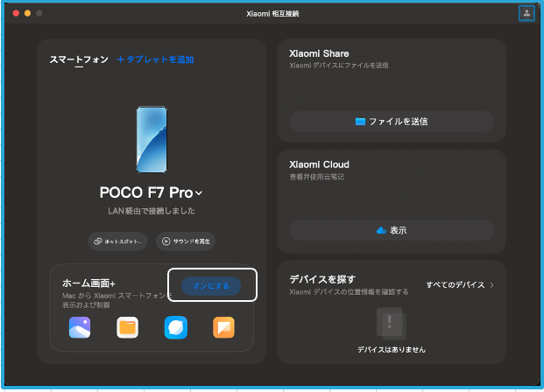
Task: Expand the POCO F7 Pro device dropdown
Action: [x=200, y=192]
